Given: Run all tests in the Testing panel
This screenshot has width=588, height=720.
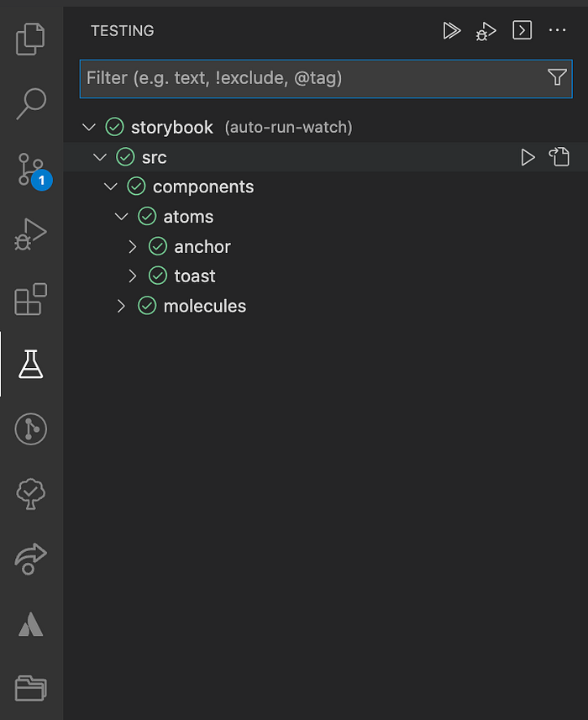Looking at the screenshot, I should [x=452, y=31].
